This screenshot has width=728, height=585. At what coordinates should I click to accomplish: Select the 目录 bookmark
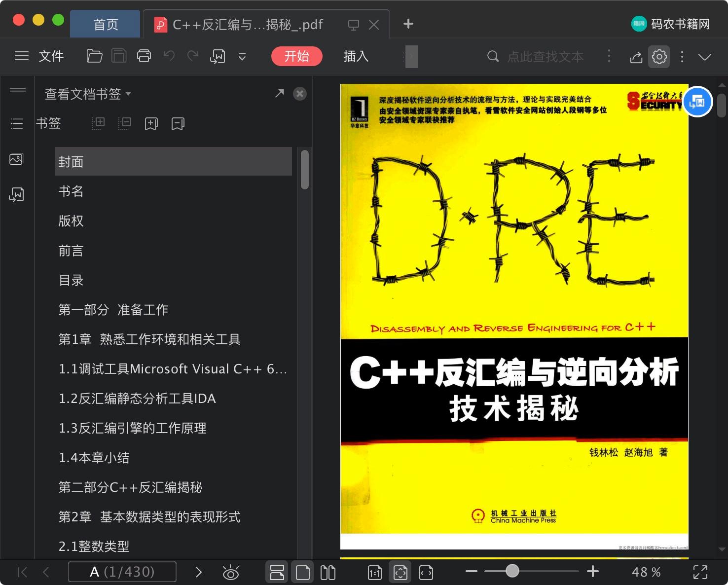coord(71,280)
